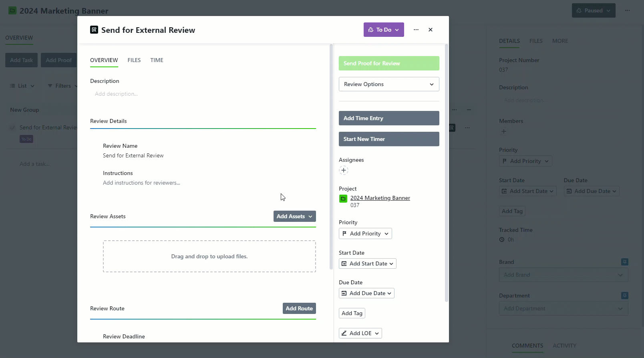644x358 pixels.
Task: Open the List view dropdown
Action: click(x=22, y=86)
